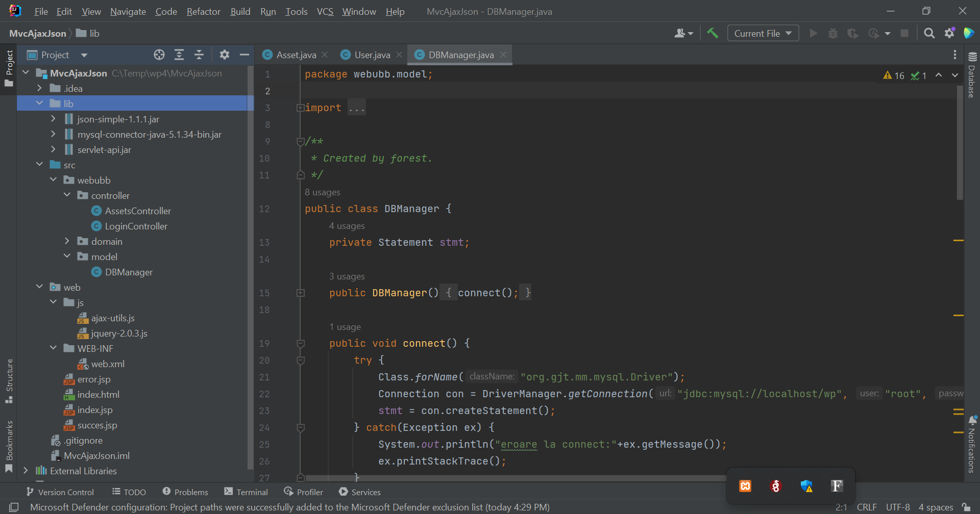The image size is (980, 514).
Task: Switch to the User.java editor tab
Action: [372, 55]
